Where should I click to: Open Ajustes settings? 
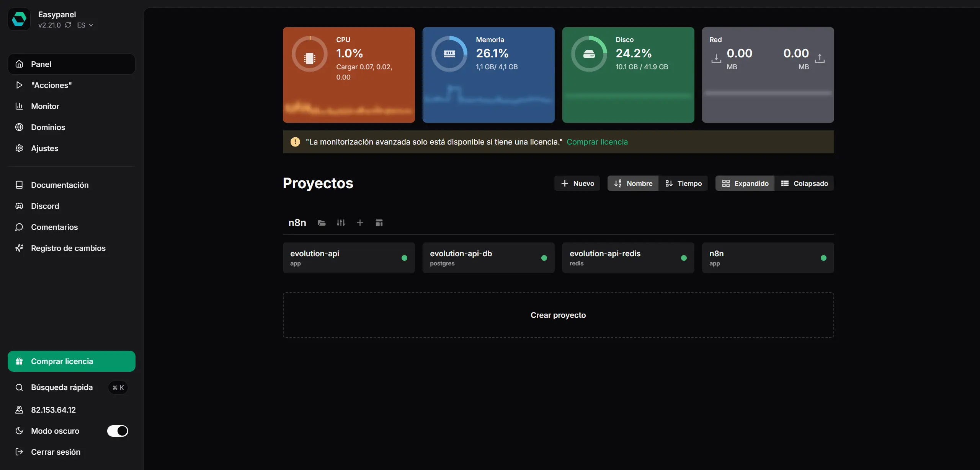coord(71,148)
